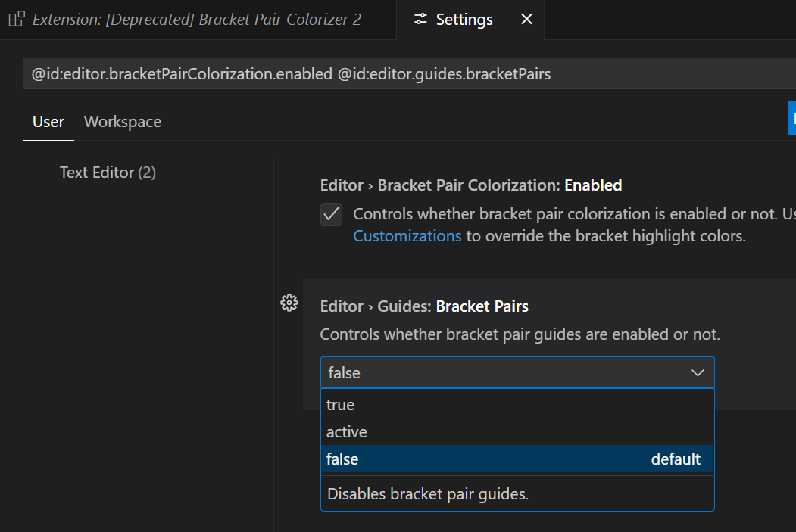
Task: Open the gear menu for Guides: Bracket Pairs
Action: pyautogui.click(x=289, y=303)
